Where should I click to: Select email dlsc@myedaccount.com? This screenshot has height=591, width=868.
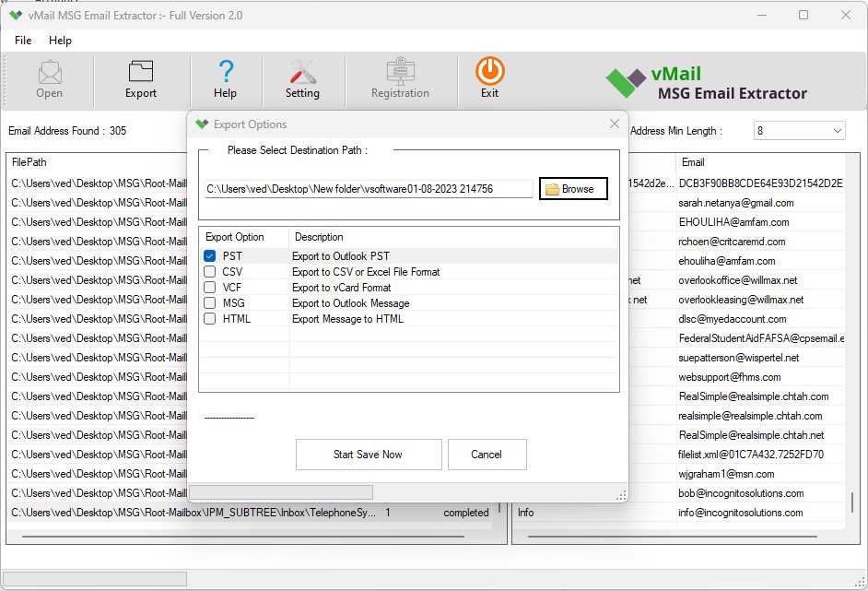click(732, 319)
